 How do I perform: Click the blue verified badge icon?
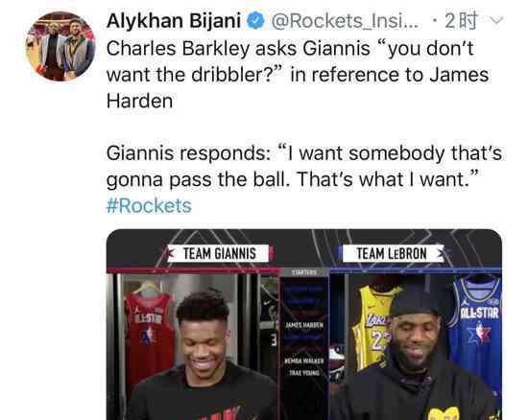[x=255, y=21]
